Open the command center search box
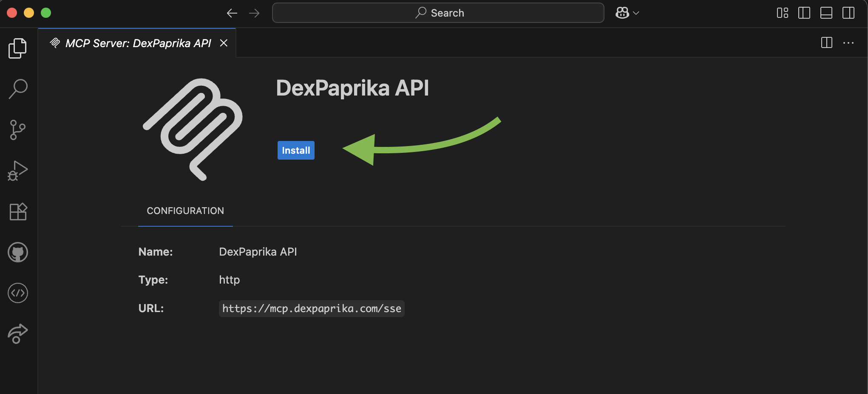This screenshot has width=868, height=394. tap(438, 13)
